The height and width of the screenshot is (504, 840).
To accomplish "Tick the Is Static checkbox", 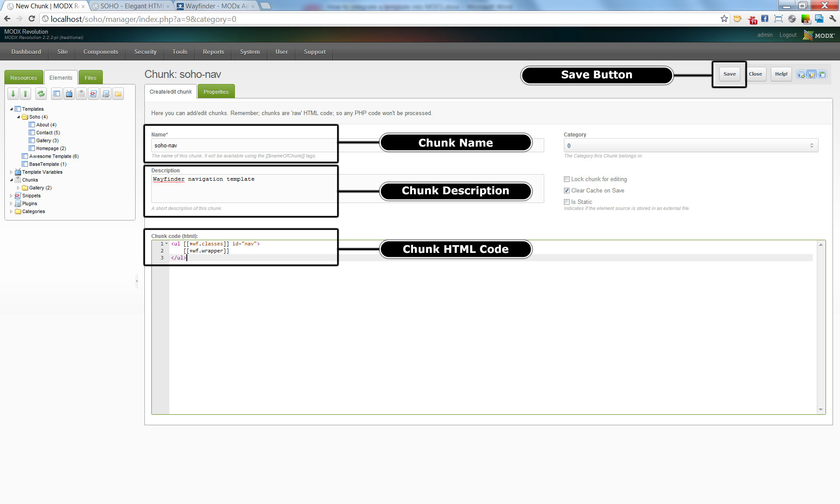I will pyautogui.click(x=567, y=202).
